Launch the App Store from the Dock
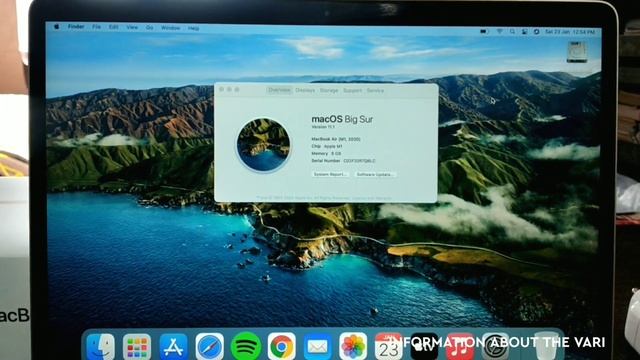This screenshot has height=360, width=640. [173, 347]
